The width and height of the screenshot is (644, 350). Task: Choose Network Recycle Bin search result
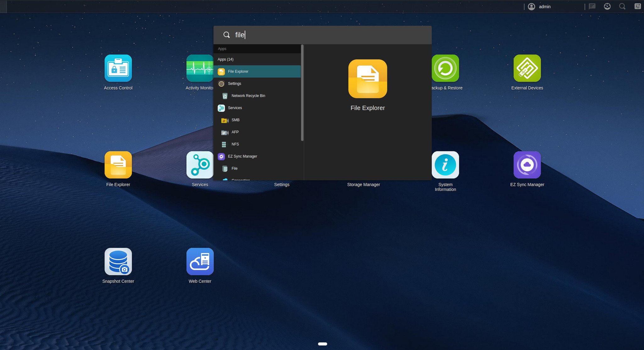point(248,96)
